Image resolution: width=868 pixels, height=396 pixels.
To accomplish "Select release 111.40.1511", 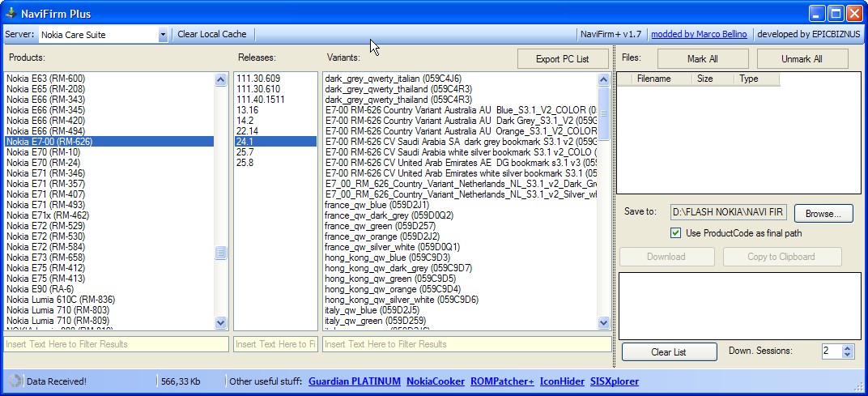I will click(275, 100).
